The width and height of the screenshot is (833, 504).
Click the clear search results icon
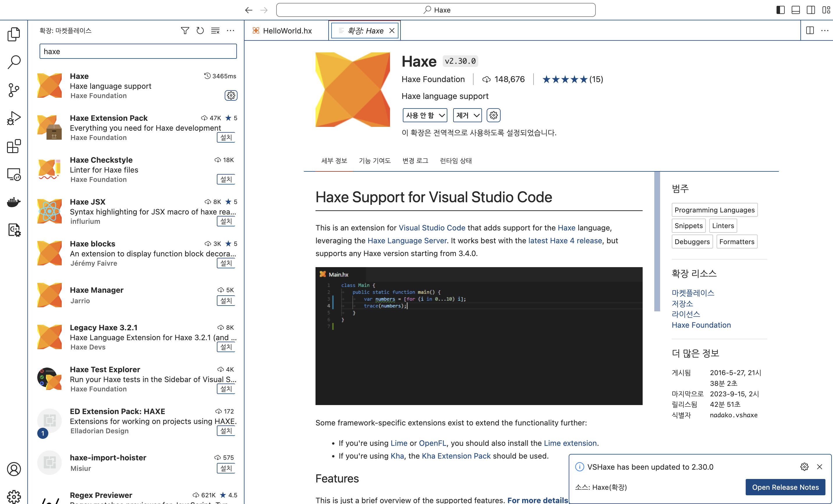coord(215,31)
